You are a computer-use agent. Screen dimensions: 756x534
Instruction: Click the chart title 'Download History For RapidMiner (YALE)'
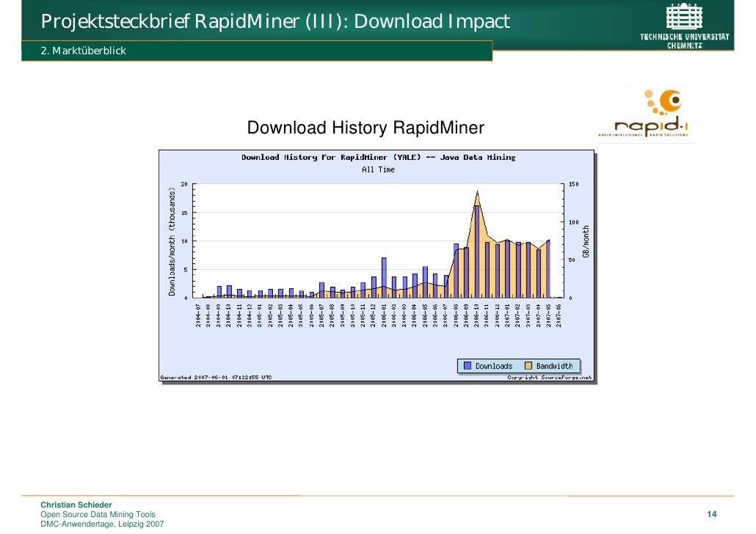(331, 157)
